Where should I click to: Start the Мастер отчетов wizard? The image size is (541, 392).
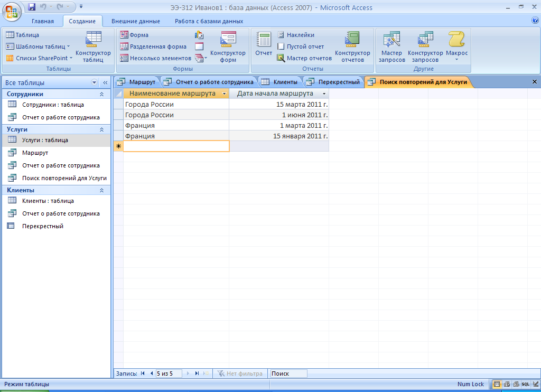coord(304,58)
